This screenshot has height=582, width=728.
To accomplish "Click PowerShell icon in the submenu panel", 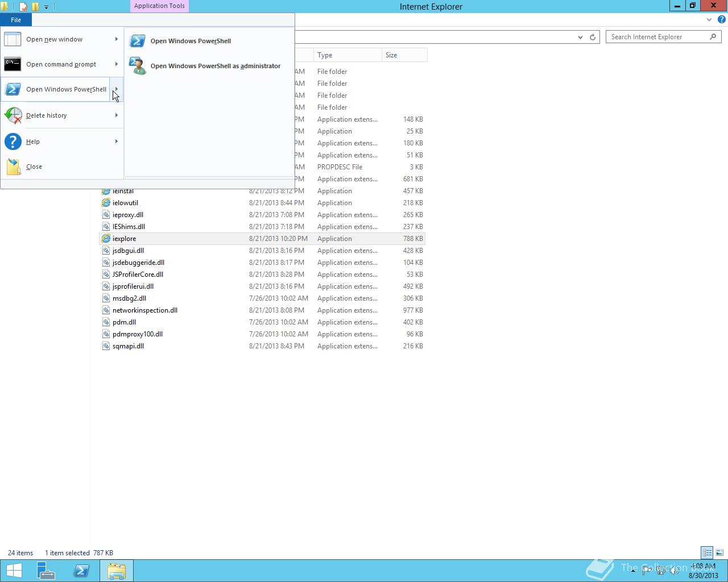I will click(137, 41).
